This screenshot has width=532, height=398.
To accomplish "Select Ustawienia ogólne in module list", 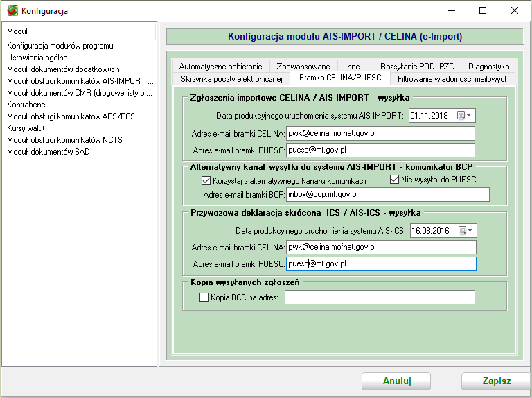I will (37, 58).
